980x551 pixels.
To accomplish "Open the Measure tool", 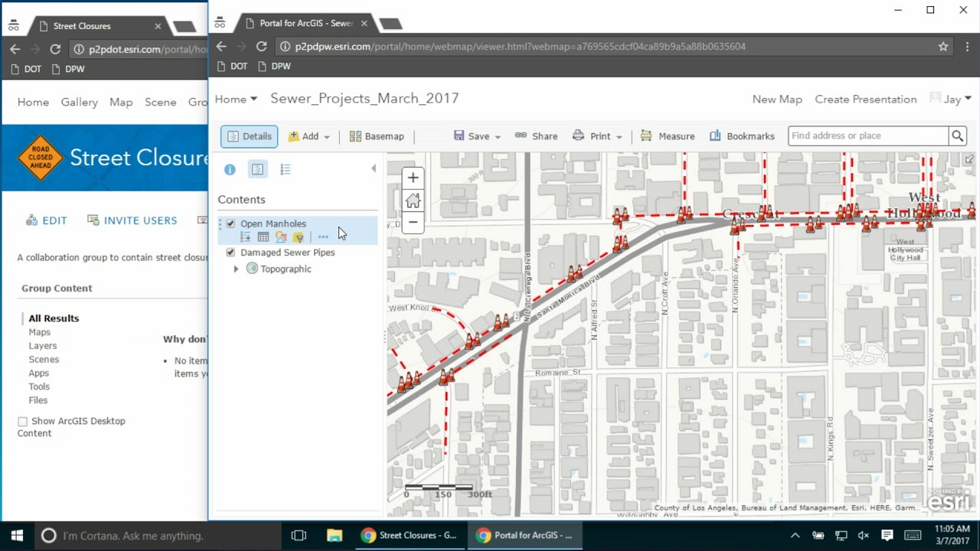I will (x=668, y=136).
